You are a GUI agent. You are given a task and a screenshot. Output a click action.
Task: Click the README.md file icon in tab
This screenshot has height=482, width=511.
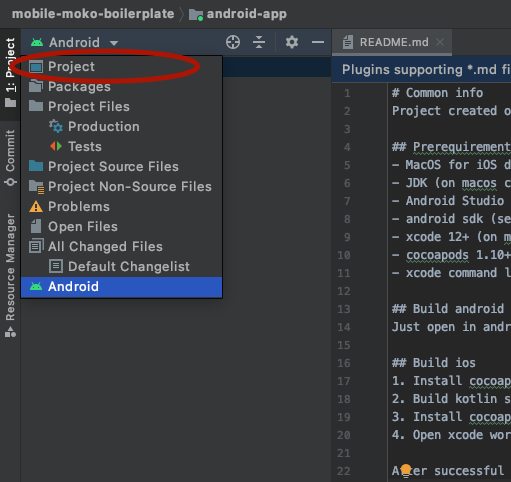pyautogui.click(x=348, y=42)
